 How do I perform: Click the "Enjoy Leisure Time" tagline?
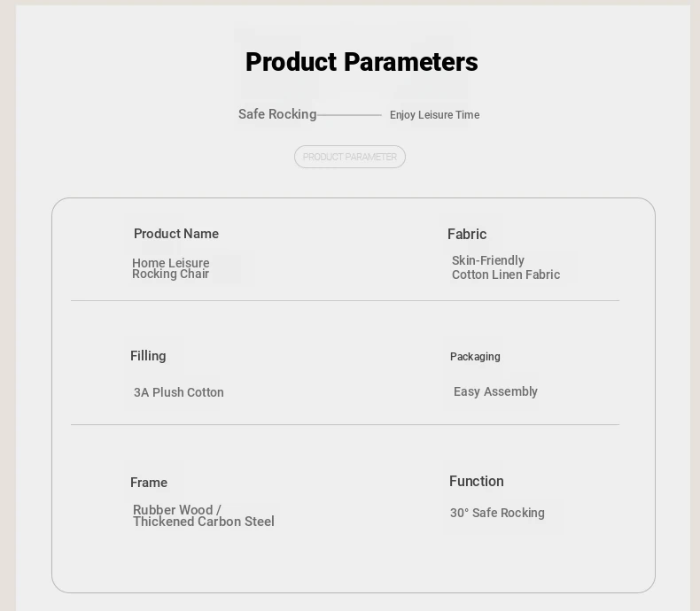click(434, 115)
